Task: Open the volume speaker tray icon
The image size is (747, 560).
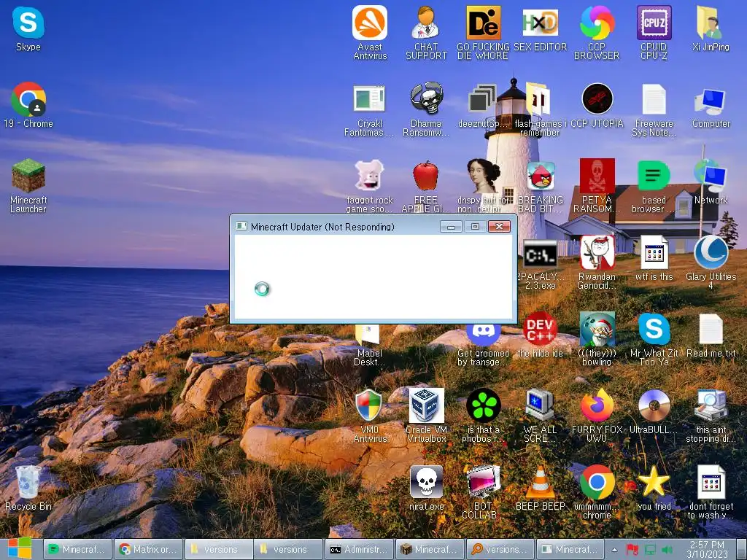Action: pos(667,550)
